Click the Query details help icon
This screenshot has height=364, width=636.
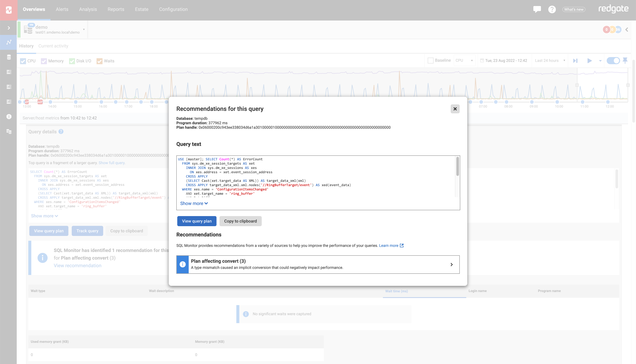(61, 132)
